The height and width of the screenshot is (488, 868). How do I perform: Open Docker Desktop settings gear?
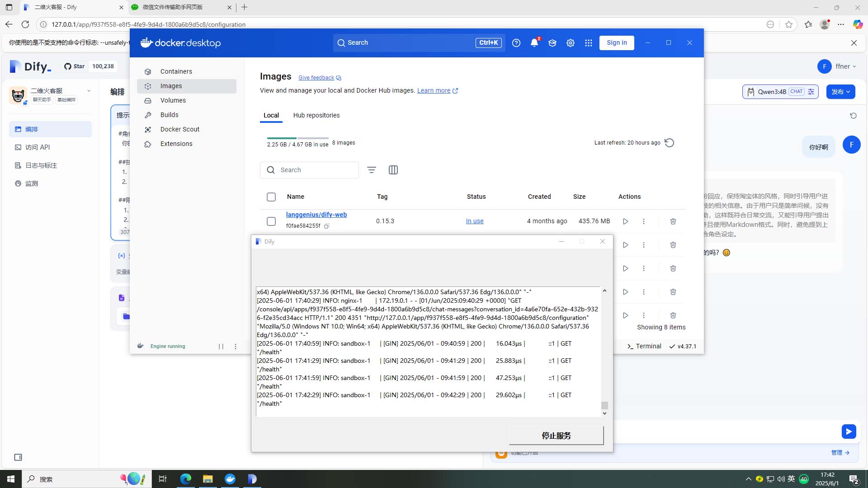571,43
